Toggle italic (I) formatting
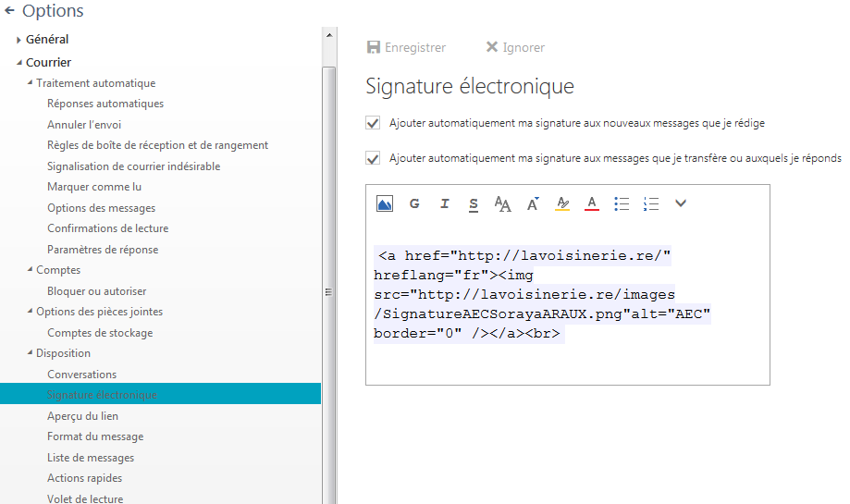 pos(444,203)
